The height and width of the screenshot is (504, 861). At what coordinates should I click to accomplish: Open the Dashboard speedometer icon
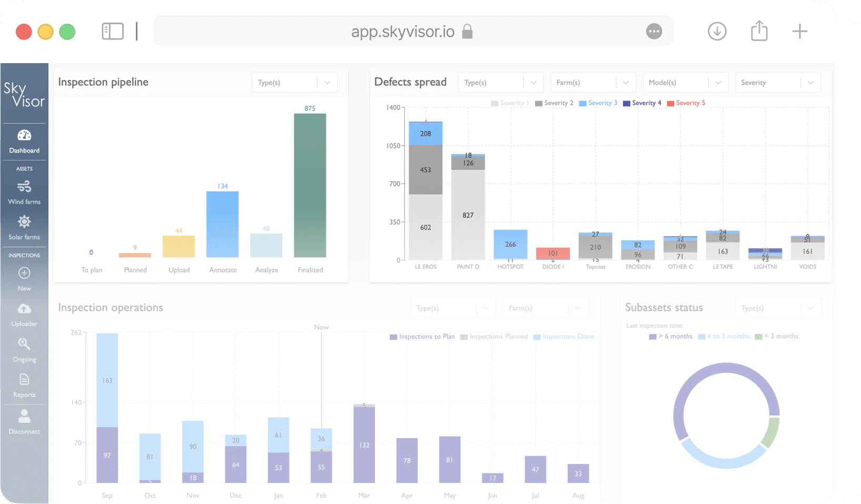tap(24, 136)
